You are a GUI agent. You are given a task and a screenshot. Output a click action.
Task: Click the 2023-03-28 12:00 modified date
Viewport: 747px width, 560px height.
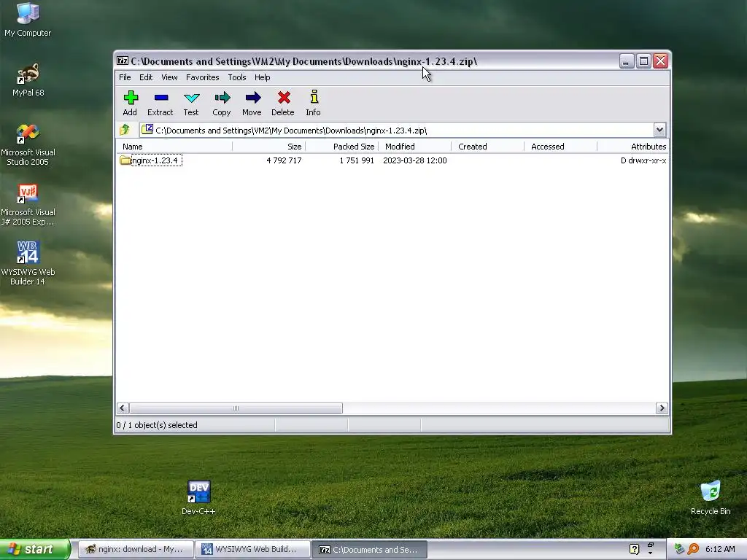pyautogui.click(x=415, y=160)
